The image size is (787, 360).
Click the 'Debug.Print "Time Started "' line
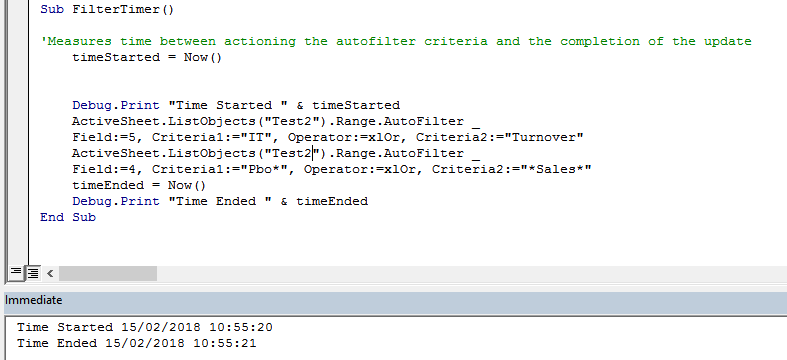(x=236, y=105)
